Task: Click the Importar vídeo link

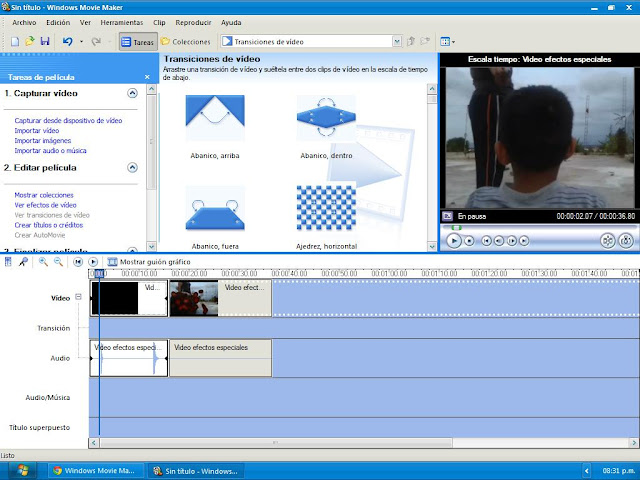Action: point(37,131)
